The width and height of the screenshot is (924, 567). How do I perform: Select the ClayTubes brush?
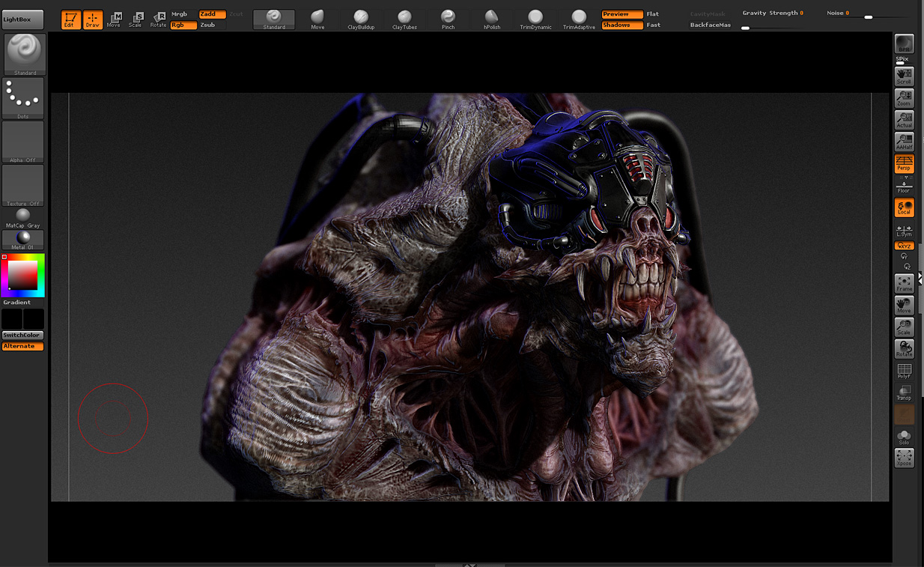404,19
